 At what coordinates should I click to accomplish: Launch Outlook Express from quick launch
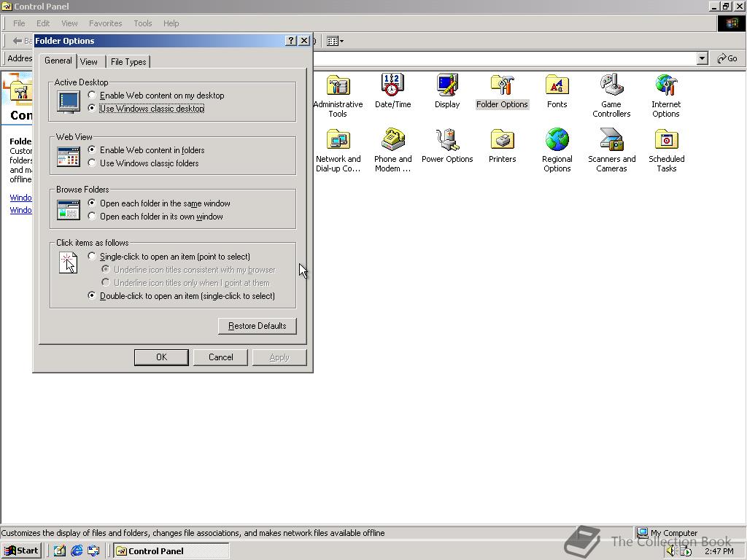[93, 551]
